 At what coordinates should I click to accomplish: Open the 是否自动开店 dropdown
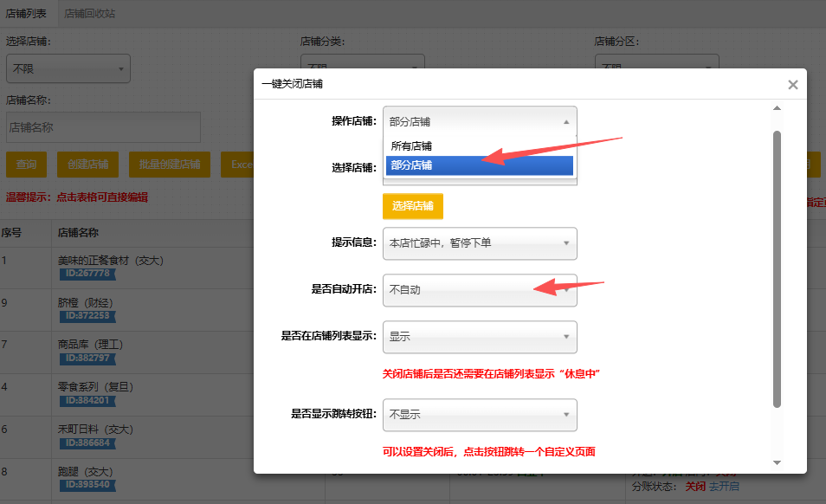click(479, 290)
